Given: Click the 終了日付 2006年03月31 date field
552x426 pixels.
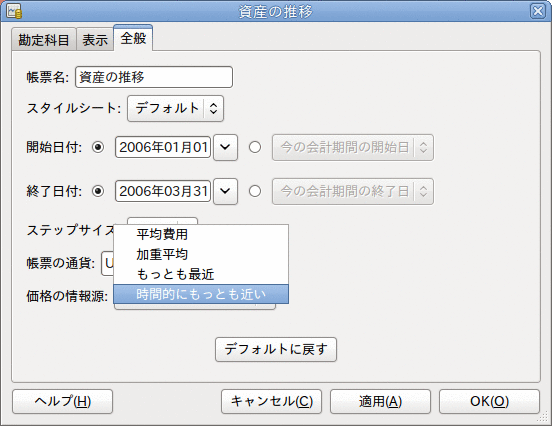Looking at the screenshot, I should [x=163, y=191].
